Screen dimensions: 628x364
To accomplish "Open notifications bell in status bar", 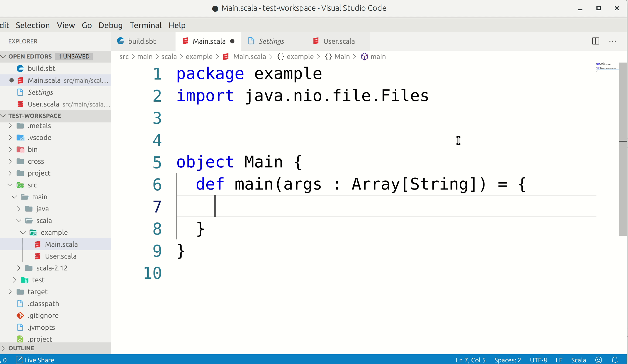I will click(615, 360).
